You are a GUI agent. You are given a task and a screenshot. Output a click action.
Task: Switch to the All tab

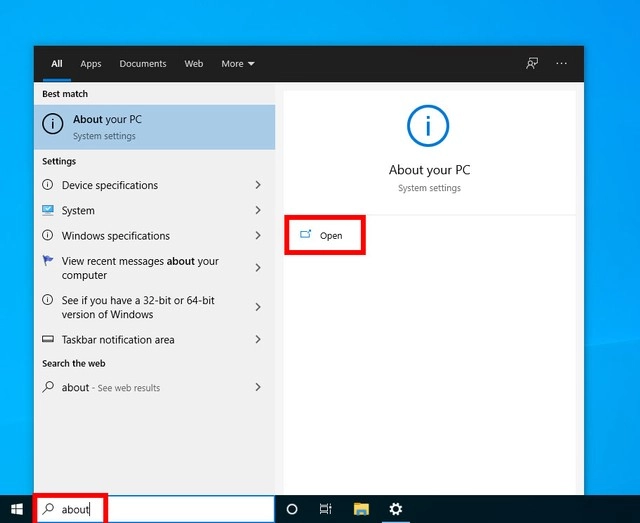(x=57, y=64)
